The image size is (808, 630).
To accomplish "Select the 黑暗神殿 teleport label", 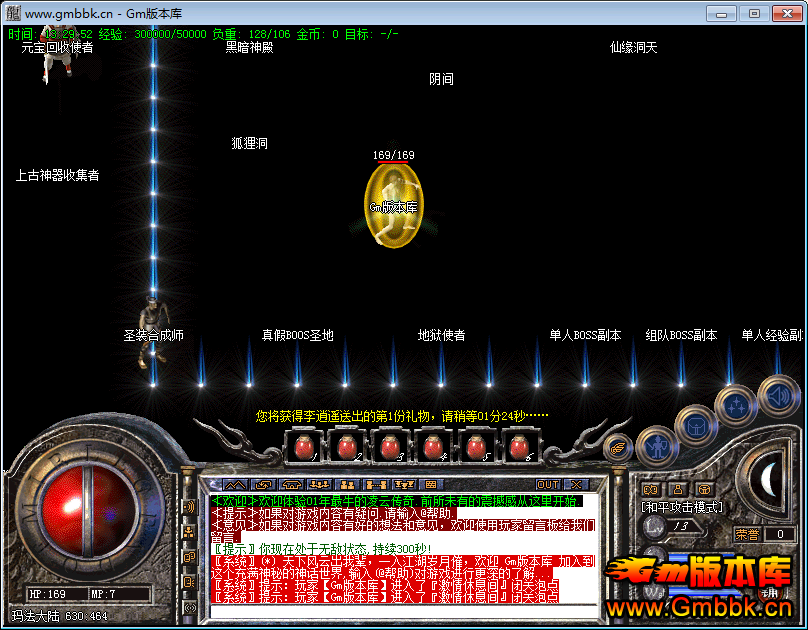I will coord(249,48).
